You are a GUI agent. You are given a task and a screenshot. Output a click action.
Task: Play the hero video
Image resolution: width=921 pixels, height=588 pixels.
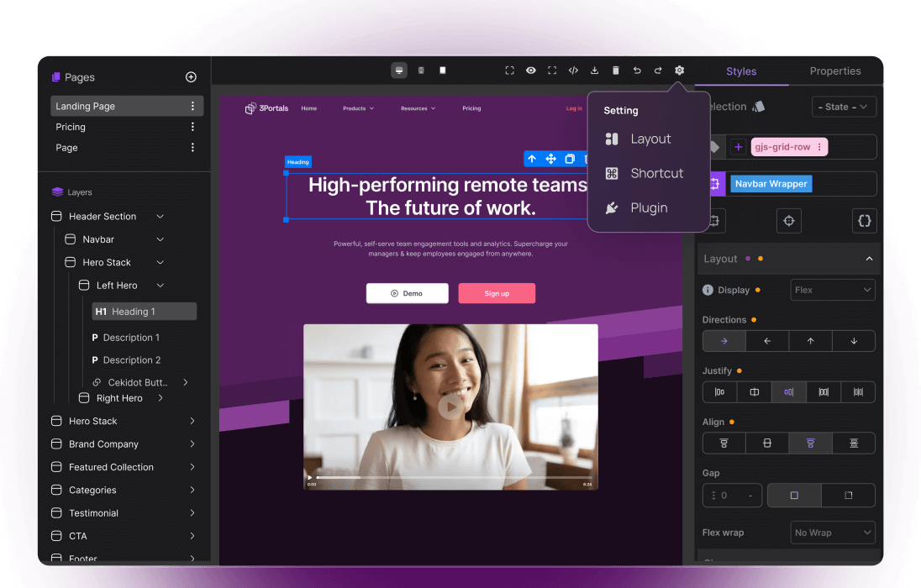tap(450, 407)
